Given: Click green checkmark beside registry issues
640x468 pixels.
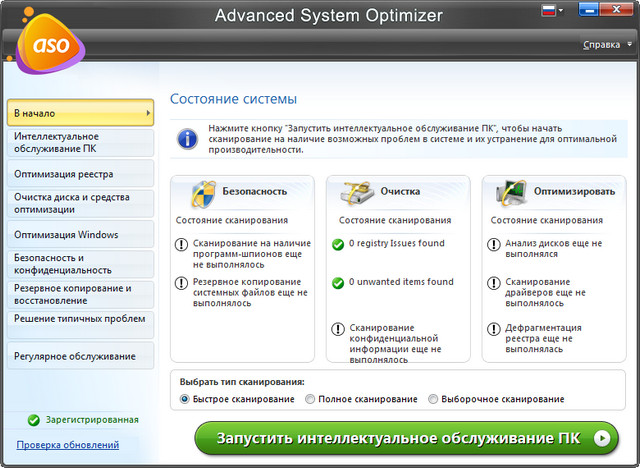Looking at the screenshot, I should coord(338,243).
